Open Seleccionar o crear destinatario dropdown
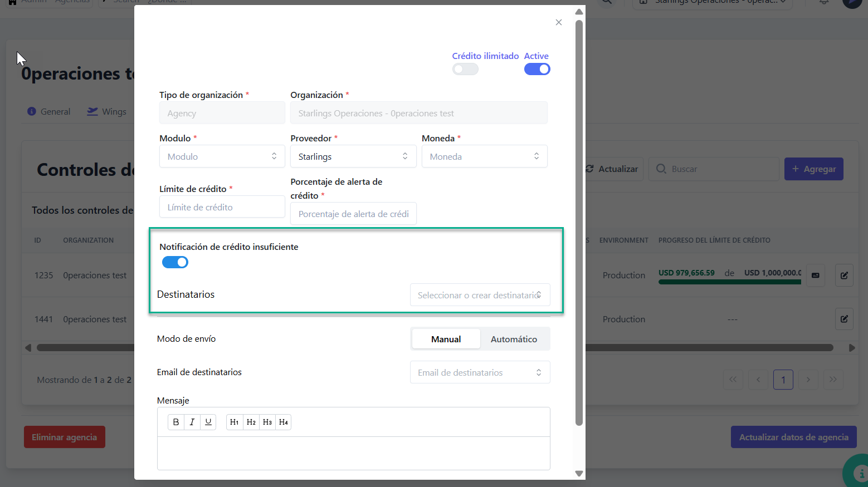Image resolution: width=868 pixels, height=487 pixels. (480, 295)
